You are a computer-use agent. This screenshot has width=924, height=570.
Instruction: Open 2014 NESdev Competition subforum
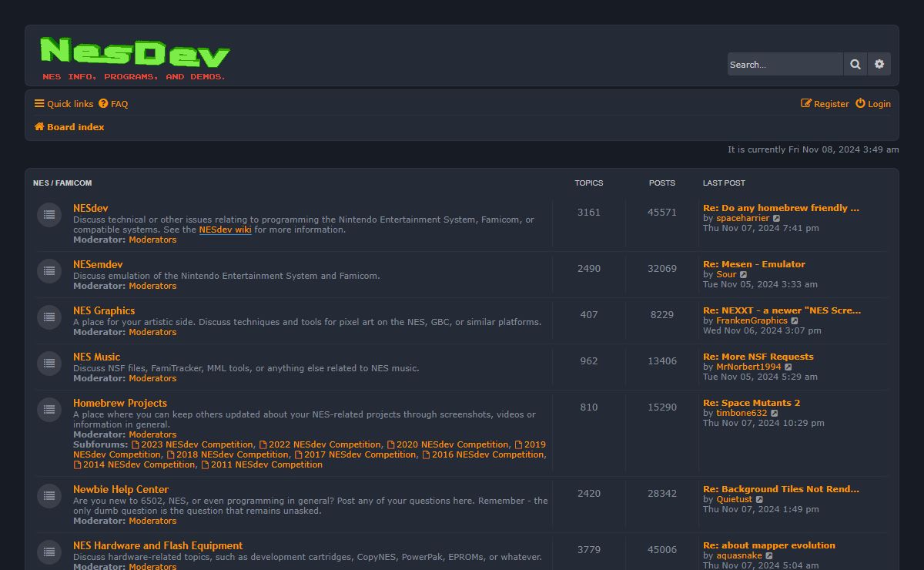click(134, 464)
